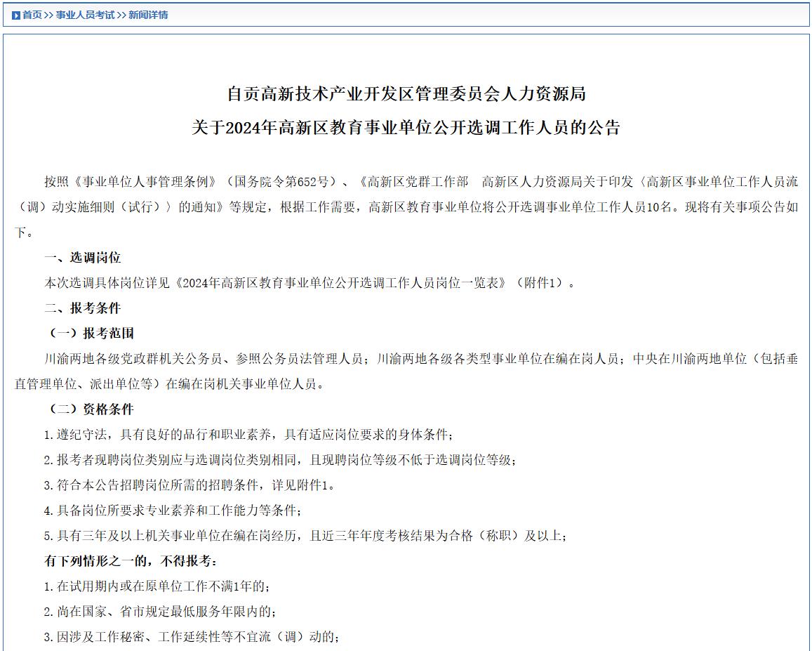Click the subheading （二）资格条件
The height and width of the screenshot is (651, 812).
[89, 409]
